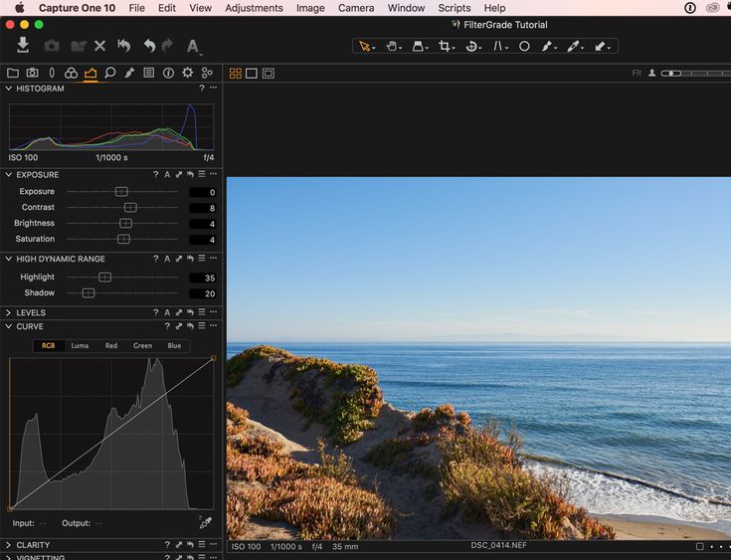Collapse the Exposure panel
Viewport: 731px width, 560px height.
(x=8, y=174)
